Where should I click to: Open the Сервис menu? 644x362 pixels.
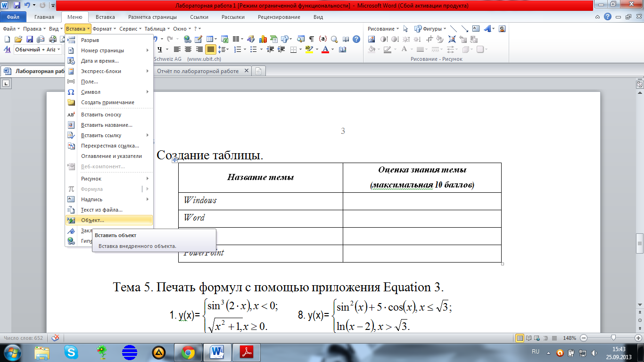(131, 29)
